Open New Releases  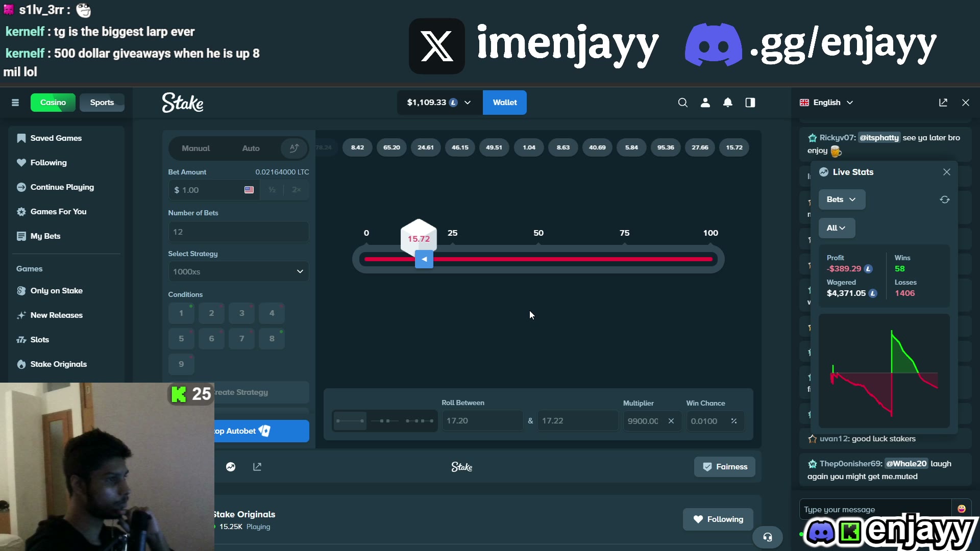(66, 315)
